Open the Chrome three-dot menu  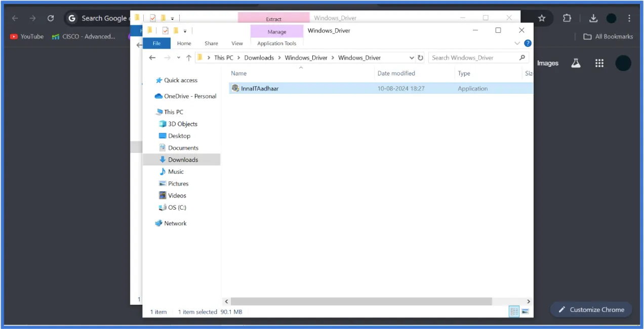[x=629, y=18]
